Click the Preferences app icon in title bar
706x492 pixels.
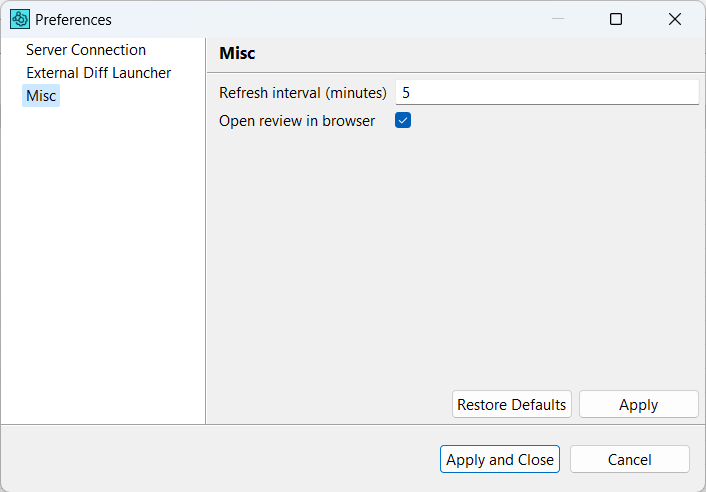tap(20, 19)
